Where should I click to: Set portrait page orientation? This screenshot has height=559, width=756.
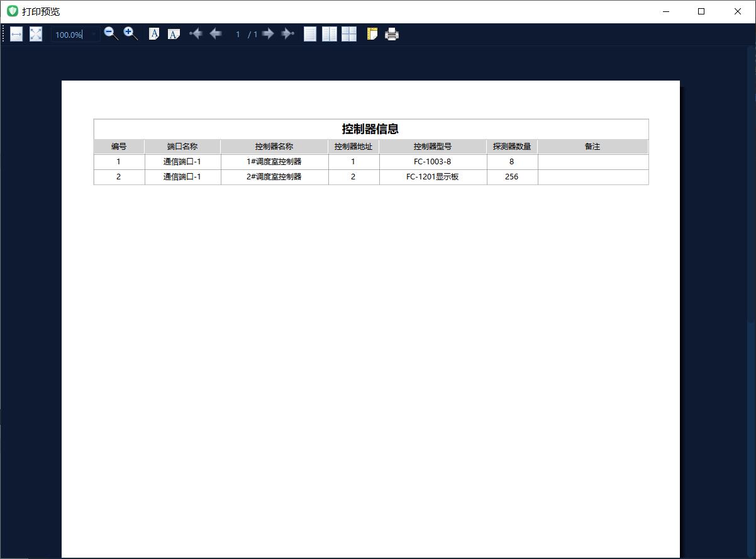[154, 34]
